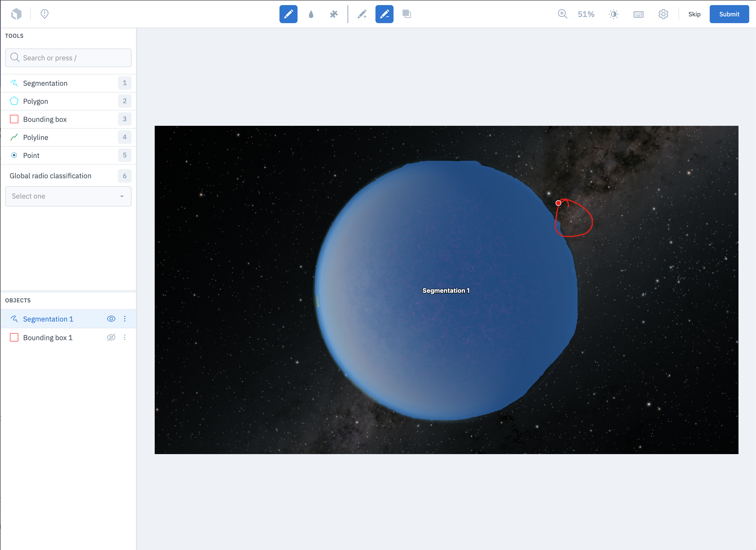
Task: Click the issue marker pin icon
Action: [x=44, y=14]
